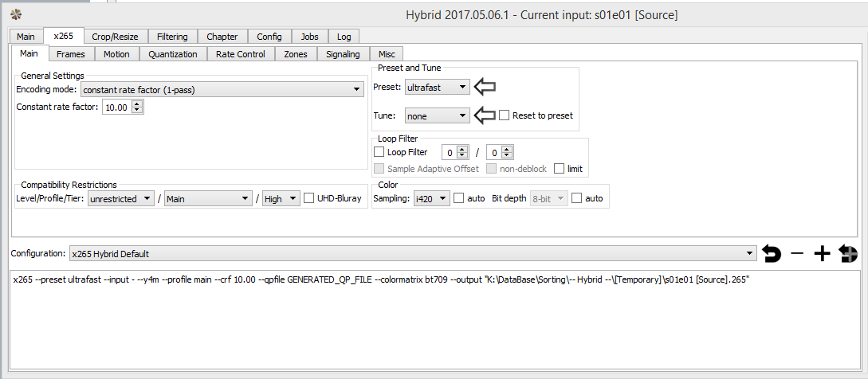This screenshot has width=868, height=379.
Task: Open the Filtering tab
Action: (x=172, y=37)
